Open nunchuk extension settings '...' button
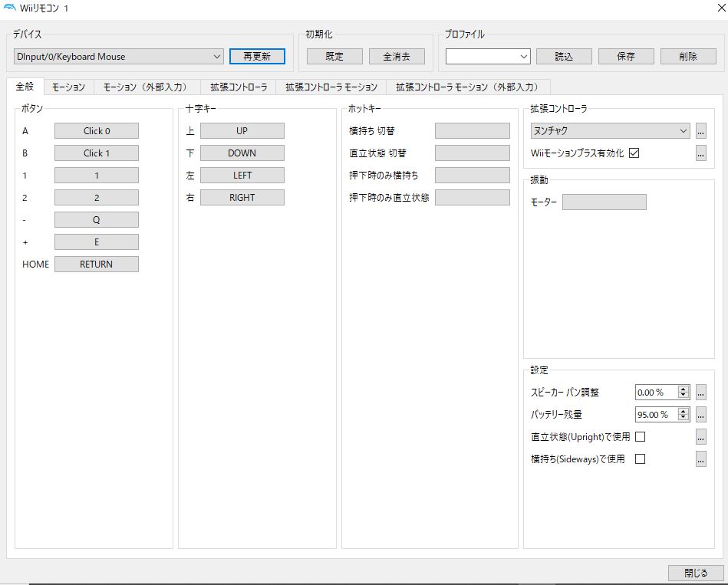 [x=700, y=131]
